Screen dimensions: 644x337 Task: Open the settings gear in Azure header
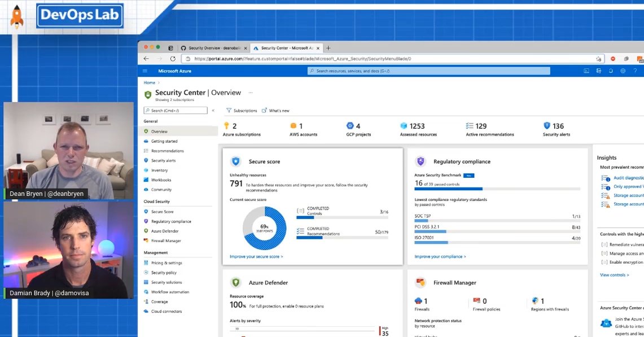pos(623,71)
